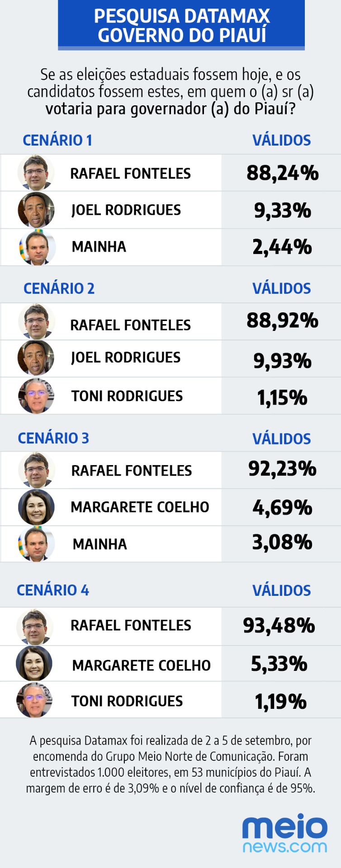Click the 92,23% value in Cenário 3

pos(282,469)
